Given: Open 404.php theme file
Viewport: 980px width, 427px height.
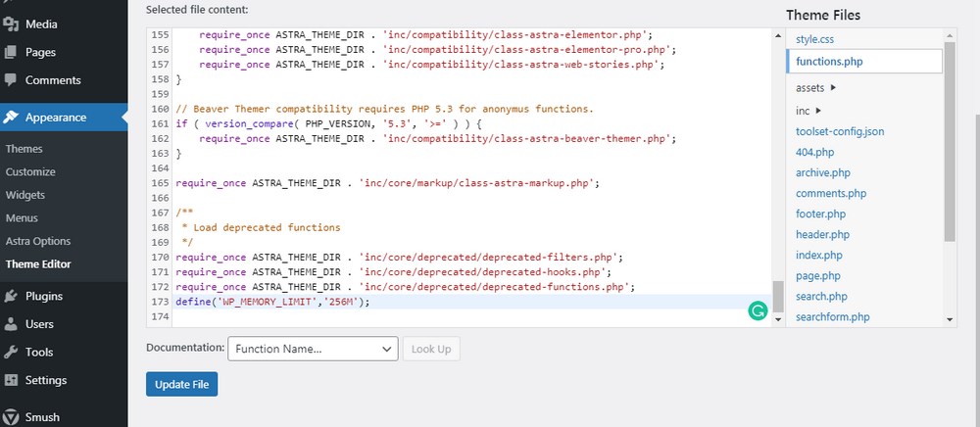Looking at the screenshot, I should 815,153.
